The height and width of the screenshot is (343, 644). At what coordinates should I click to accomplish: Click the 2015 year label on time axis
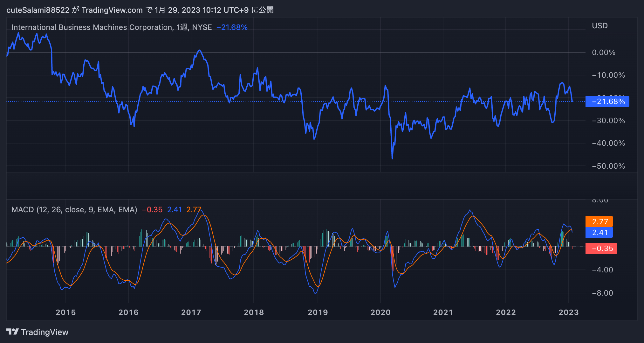[x=66, y=312]
